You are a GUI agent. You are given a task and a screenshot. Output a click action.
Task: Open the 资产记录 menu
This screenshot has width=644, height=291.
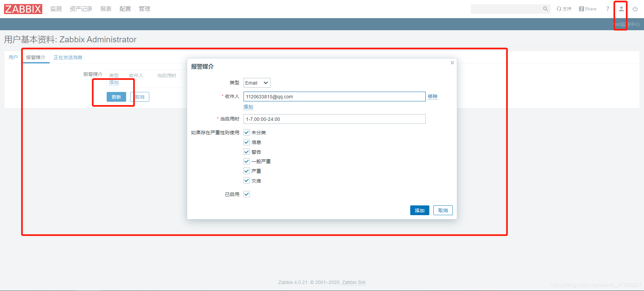click(x=81, y=9)
